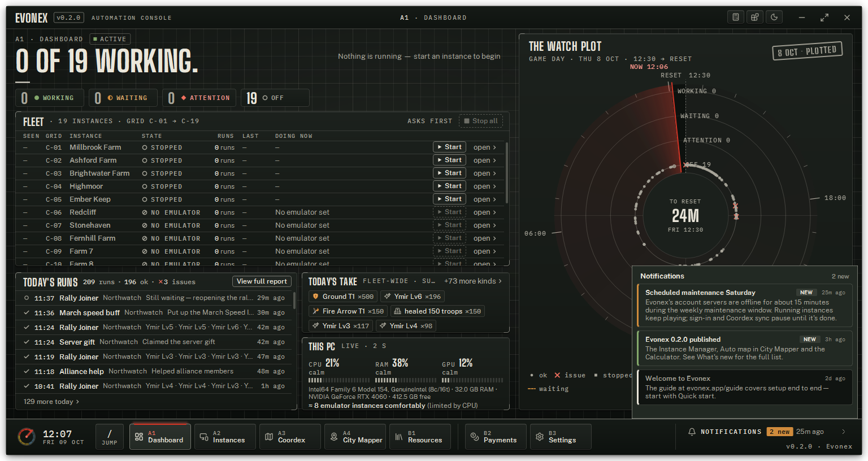The height and width of the screenshot is (461, 868).
Task: Expand 129 more today runs
Action: click(51, 402)
